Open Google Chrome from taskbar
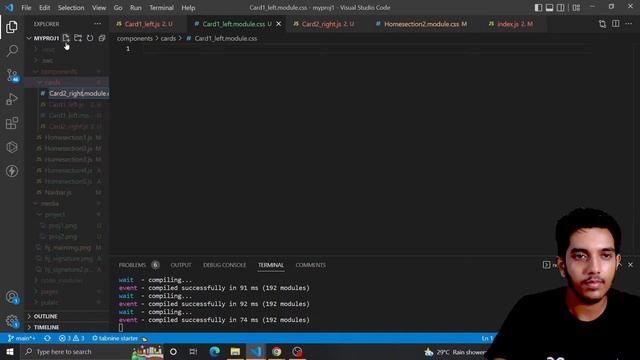 [x=277, y=351]
